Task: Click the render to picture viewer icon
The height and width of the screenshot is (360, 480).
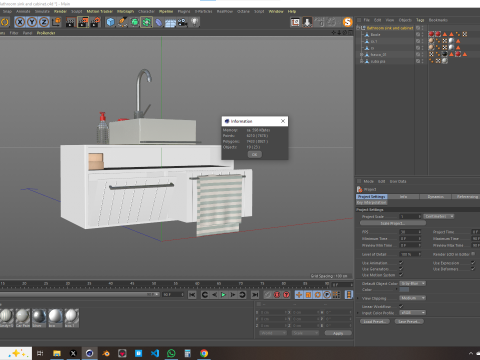Action: pos(83,22)
